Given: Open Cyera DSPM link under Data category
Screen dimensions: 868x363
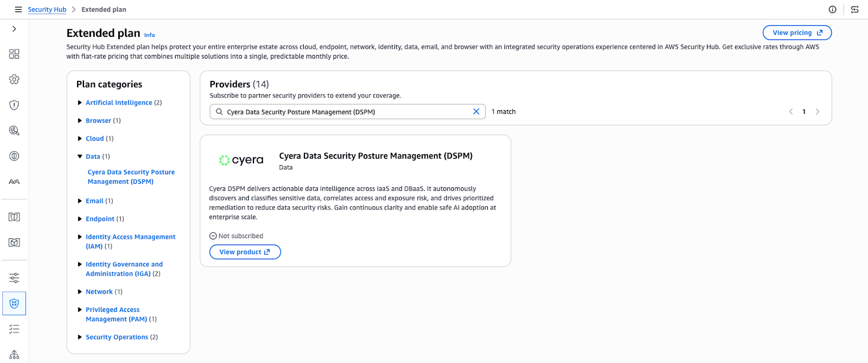Looking at the screenshot, I should coord(131,177).
